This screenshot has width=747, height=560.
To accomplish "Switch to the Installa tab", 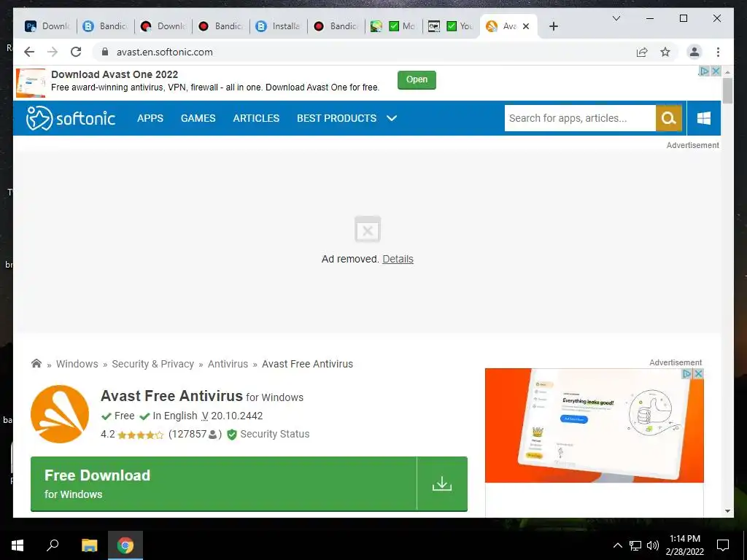I will tap(278, 26).
